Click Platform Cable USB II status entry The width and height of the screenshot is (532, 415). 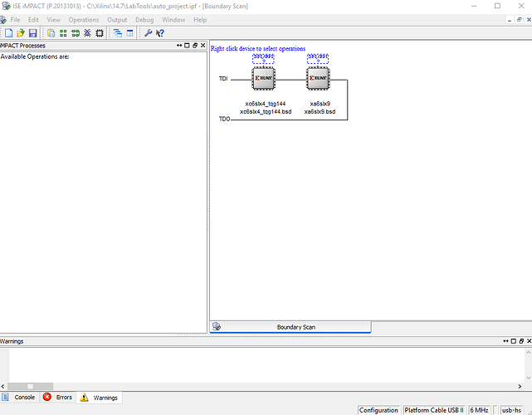coord(434,410)
